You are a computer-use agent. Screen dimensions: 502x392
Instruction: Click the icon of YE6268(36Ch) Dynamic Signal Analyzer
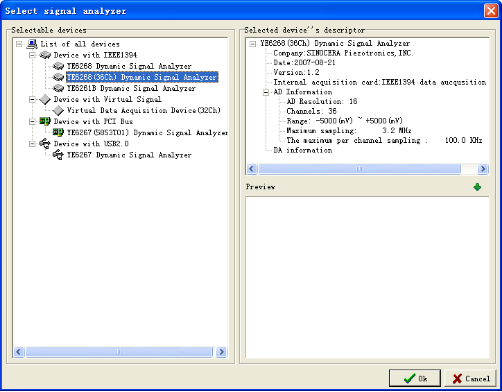point(58,77)
